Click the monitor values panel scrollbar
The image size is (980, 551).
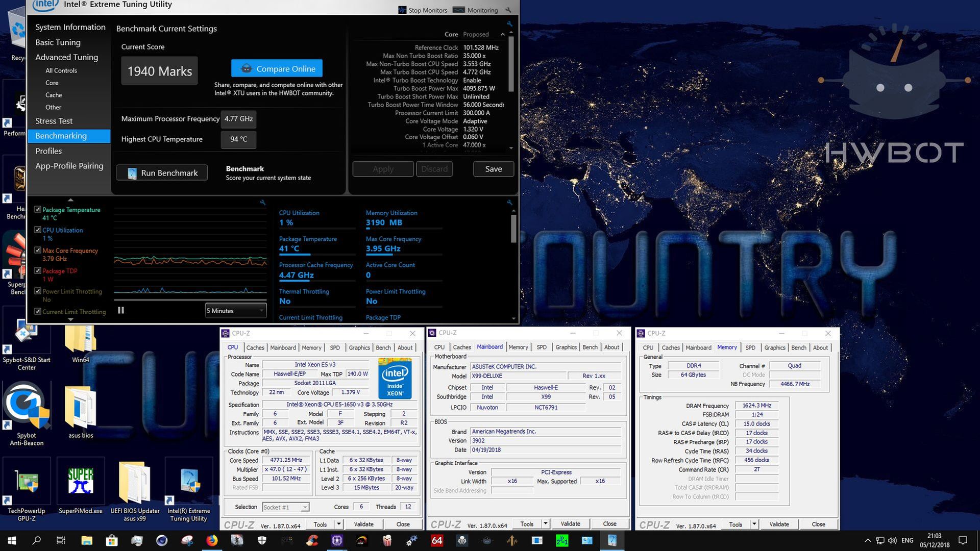513,229
